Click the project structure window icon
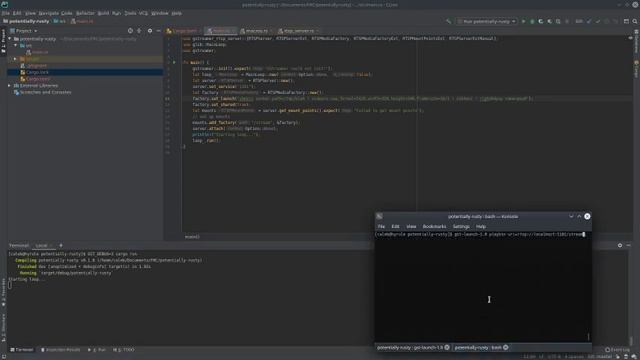This screenshot has width=640, height=360. coord(626,21)
